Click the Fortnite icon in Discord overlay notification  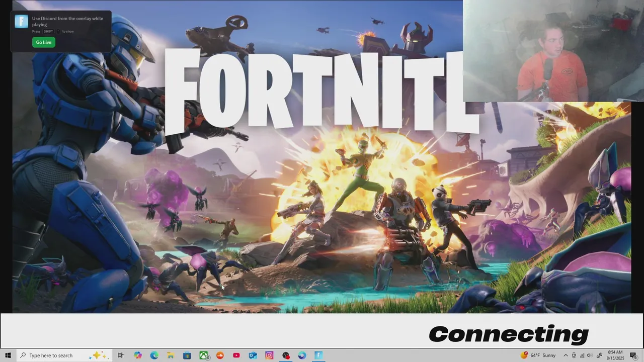21,21
